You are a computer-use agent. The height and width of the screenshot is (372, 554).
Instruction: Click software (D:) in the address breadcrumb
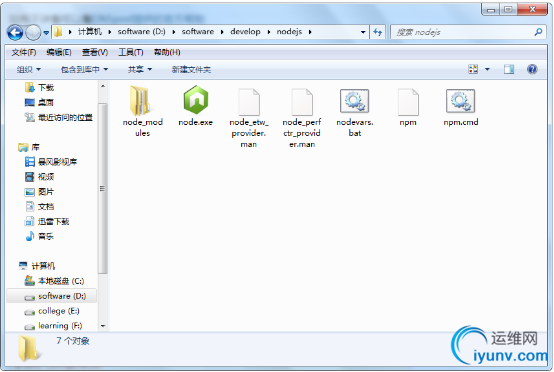[141, 32]
